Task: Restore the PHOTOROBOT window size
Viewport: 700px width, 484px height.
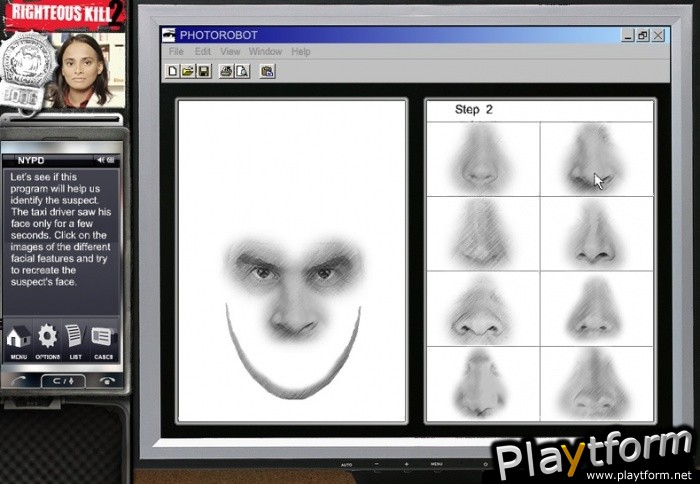Action: pos(643,35)
